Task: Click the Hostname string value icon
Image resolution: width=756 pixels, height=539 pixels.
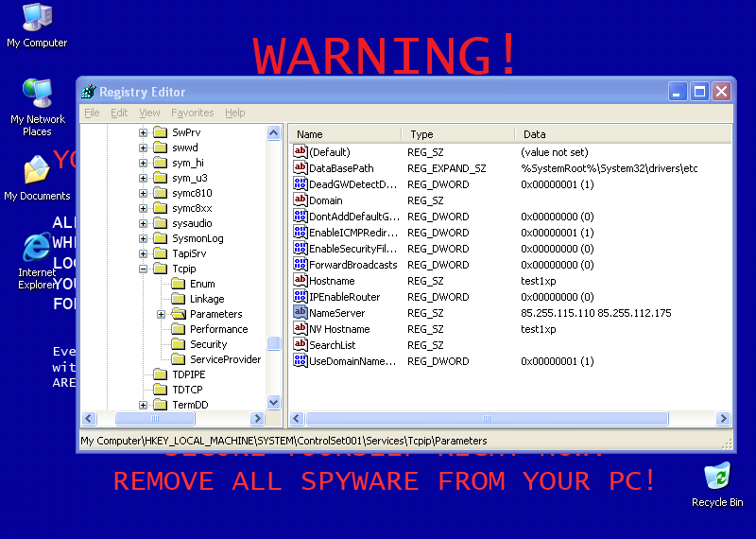Action: [x=300, y=280]
